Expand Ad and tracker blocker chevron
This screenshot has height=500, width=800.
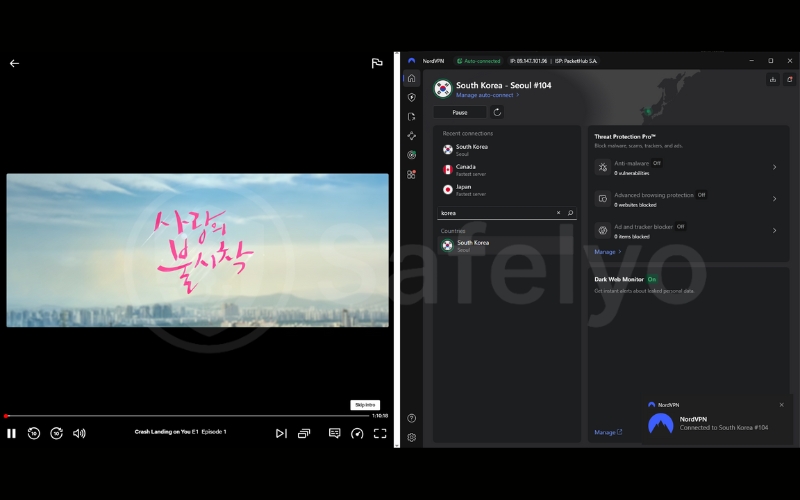774,231
